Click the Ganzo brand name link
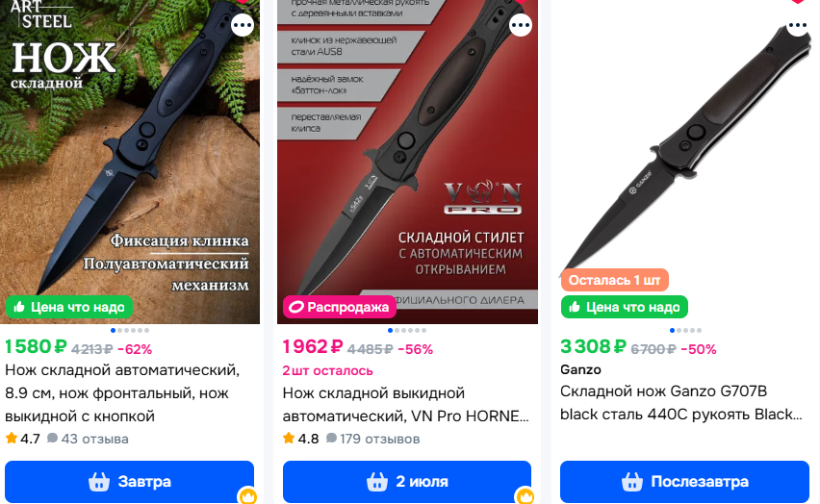820x504 pixels. (x=580, y=369)
